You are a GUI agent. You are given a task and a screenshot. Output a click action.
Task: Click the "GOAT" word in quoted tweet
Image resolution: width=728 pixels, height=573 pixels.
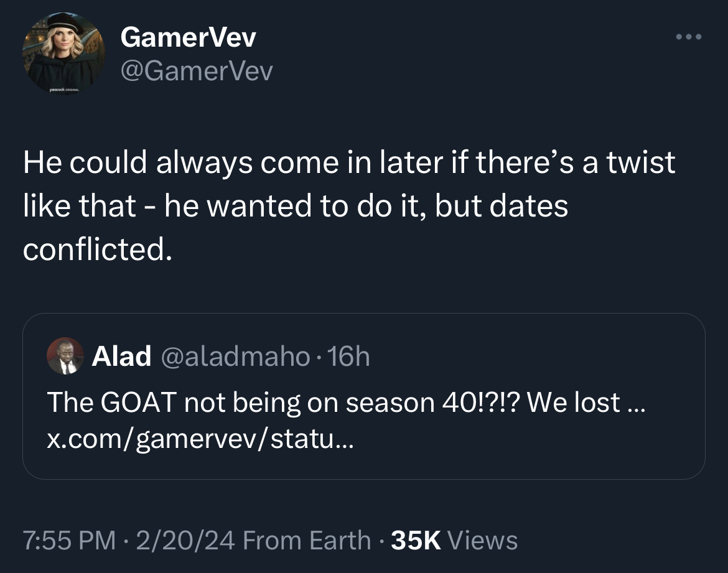tap(138, 402)
